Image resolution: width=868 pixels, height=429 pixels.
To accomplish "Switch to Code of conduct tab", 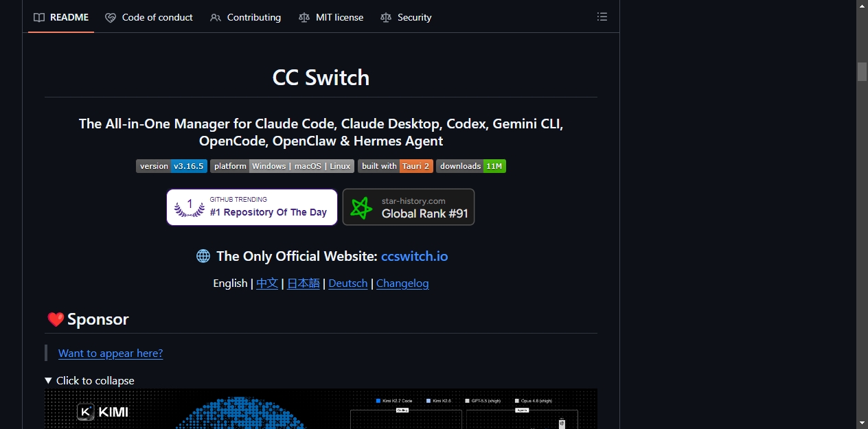I will [149, 17].
